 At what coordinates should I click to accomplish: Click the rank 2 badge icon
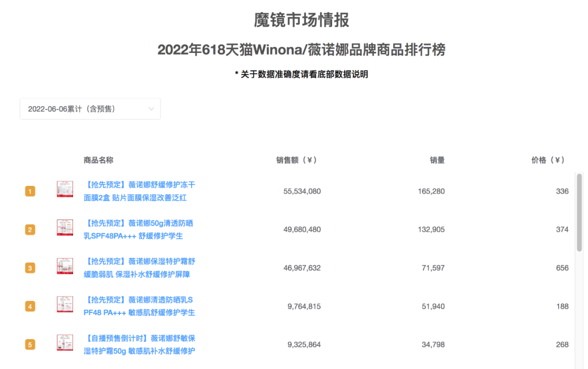coord(30,229)
